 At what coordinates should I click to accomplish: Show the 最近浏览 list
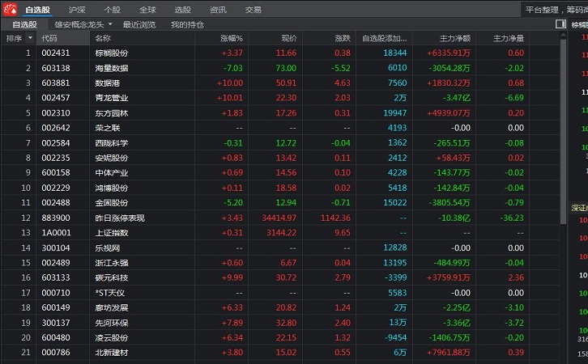(x=139, y=25)
